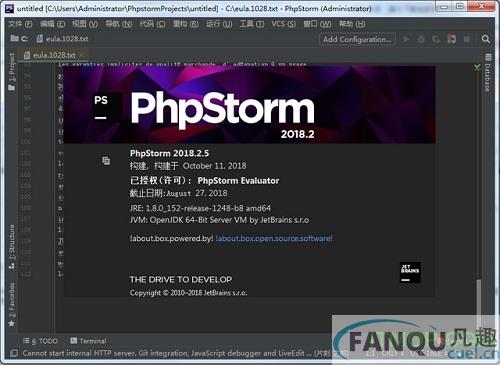Open the 1: Project tool window
This screenshot has height=365, width=500.
click(12, 72)
